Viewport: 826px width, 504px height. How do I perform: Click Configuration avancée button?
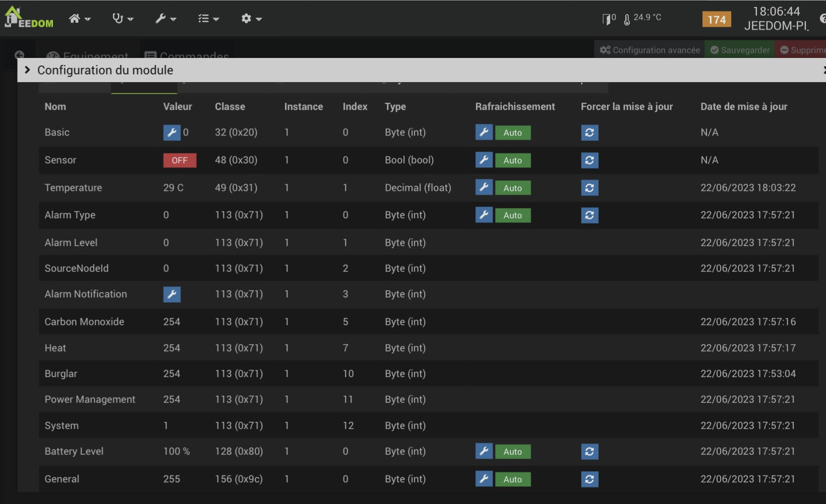(x=650, y=50)
